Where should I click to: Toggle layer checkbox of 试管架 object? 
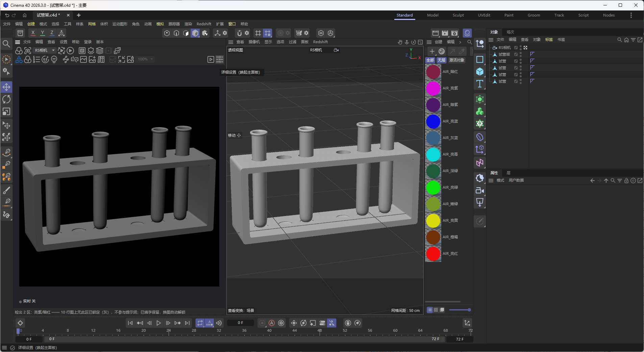coord(516,54)
